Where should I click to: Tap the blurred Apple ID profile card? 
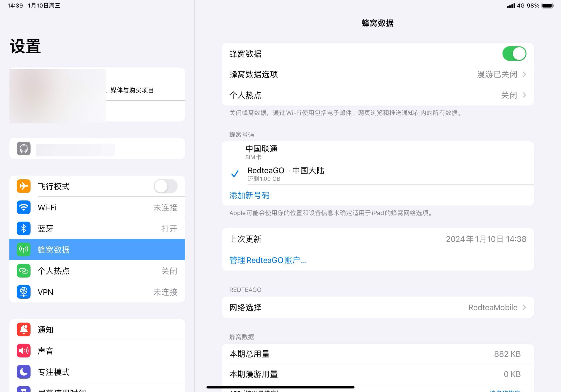58,96
